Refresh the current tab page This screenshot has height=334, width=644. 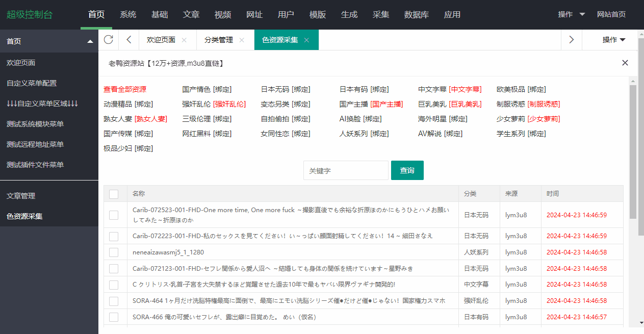coord(108,40)
